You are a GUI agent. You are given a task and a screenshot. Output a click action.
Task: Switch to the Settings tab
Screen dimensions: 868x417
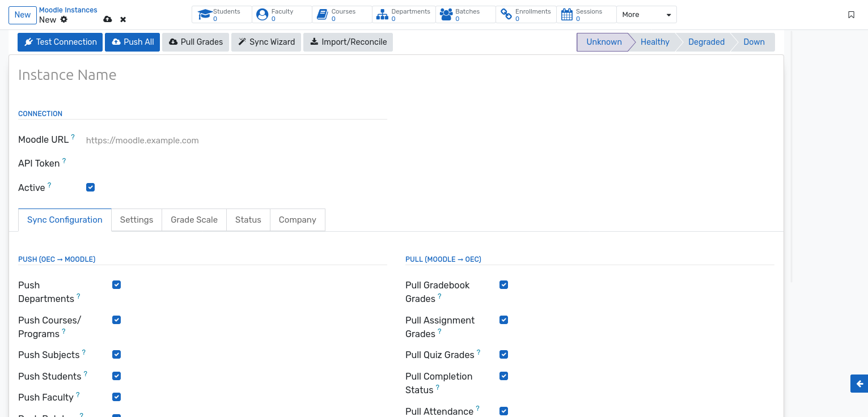137,220
